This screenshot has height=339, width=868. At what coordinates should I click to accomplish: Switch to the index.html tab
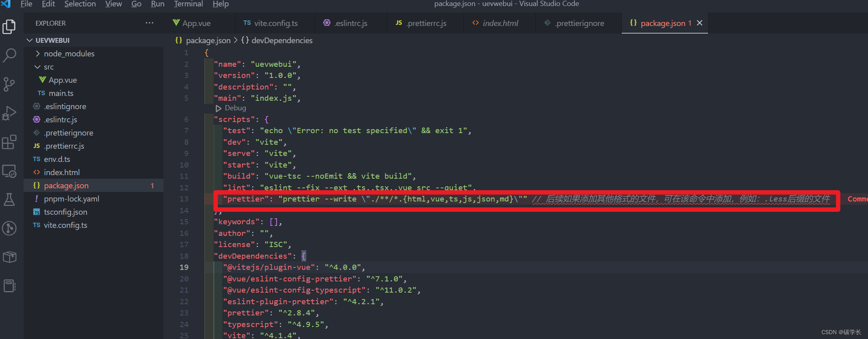tap(500, 23)
